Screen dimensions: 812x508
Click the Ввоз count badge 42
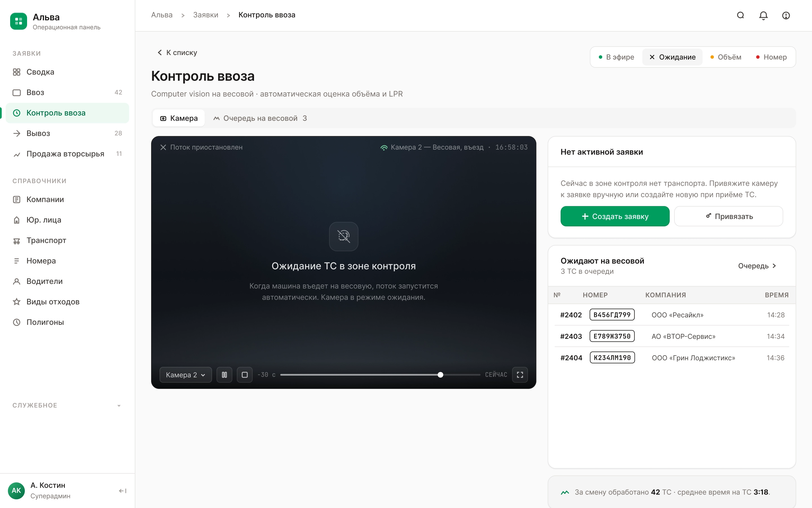click(118, 92)
